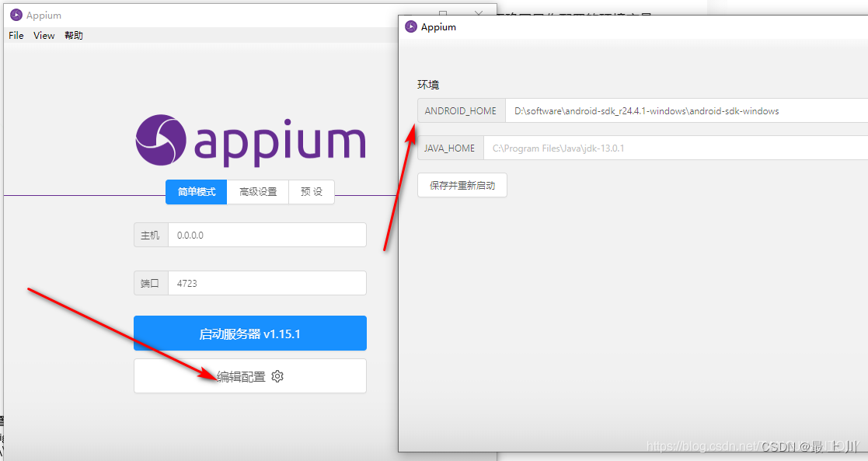868x461 pixels.
Task: Click the large appium logo graphic
Action: click(x=251, y=141)
